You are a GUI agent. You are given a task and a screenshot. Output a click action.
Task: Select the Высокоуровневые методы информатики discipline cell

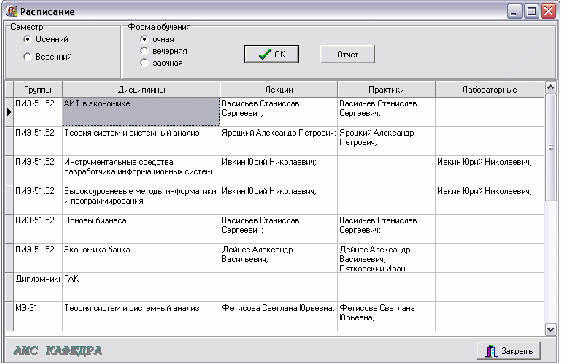coord(141,200)
